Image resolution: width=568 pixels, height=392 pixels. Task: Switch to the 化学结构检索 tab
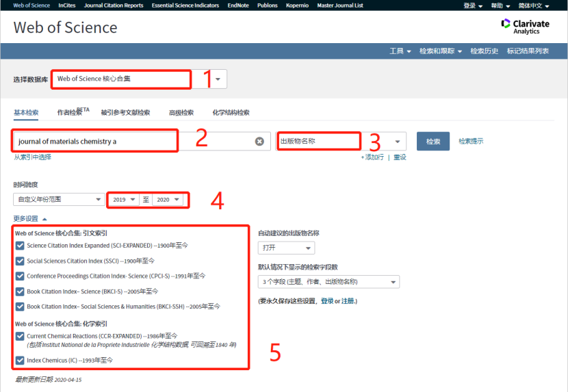(231, 113)
